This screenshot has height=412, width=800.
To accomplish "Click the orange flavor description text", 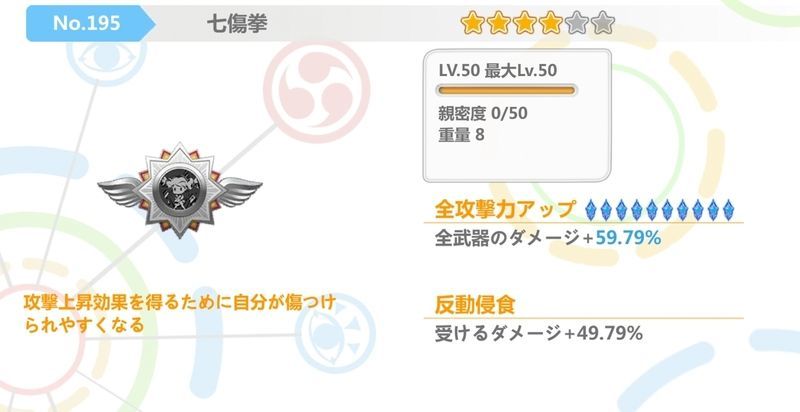I will (180, 314).
